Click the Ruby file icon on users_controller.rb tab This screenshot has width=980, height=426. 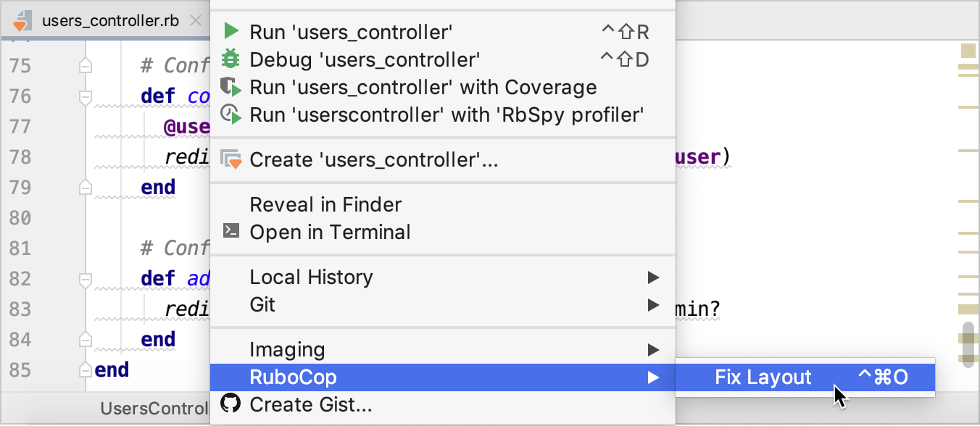click(22, 20)
